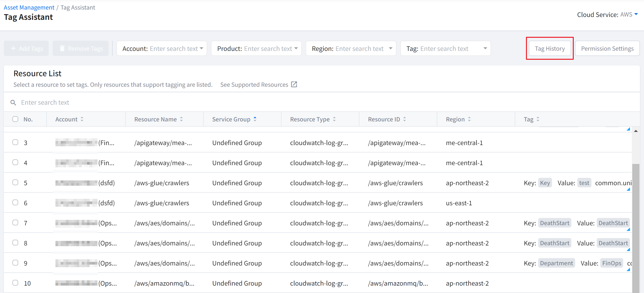Click the Service Group sort icon
The width and height of the screenshot is (644, 293).
pyautogui.click(x=255, y=119)
